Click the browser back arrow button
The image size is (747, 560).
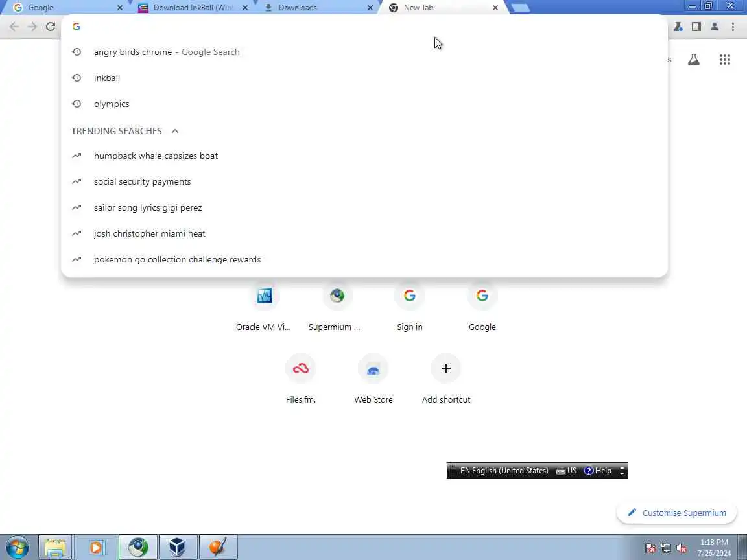(x=14, y=27)
